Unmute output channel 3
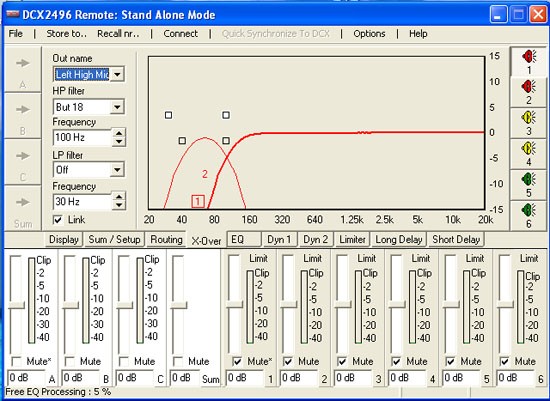Image resolution: width=550 pixels, height=401 pixels. point(342,361)
